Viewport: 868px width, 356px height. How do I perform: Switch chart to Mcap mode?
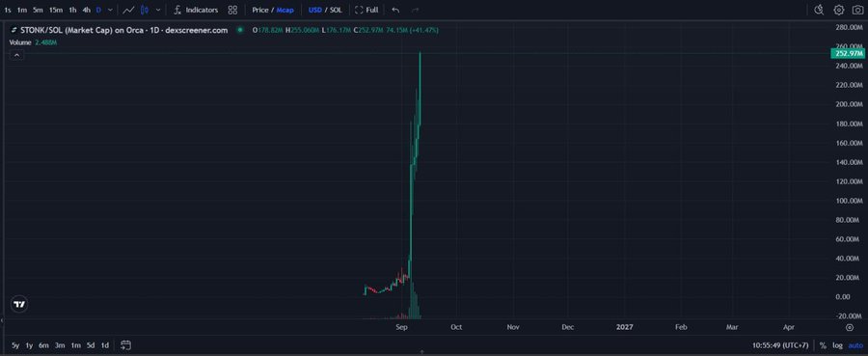click(285, 10)
